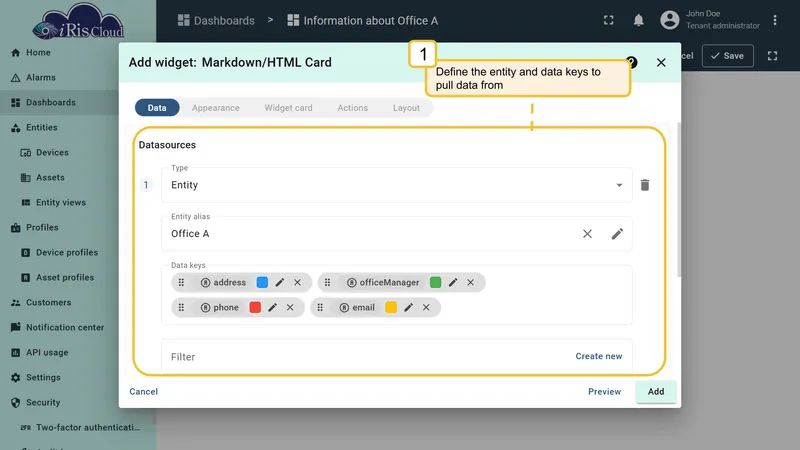Switch to the Actions tab

(353, 108)
